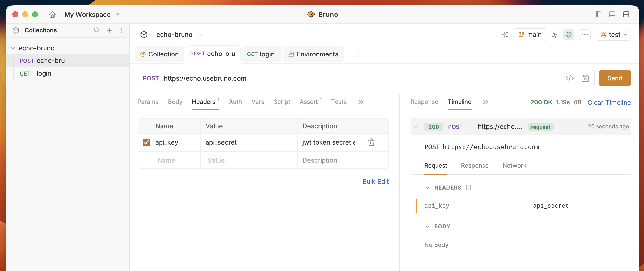Open the Collection settings tab
644x271 pixels.
pyautogui.click(x=160, y=54)
